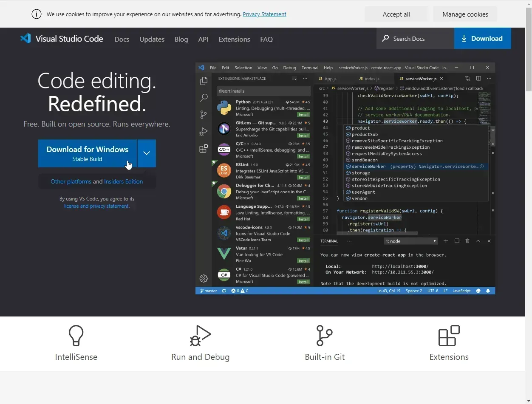Click the Vetur extension logo
This screenshot has height=404, width=532.
tap(224, 254)
